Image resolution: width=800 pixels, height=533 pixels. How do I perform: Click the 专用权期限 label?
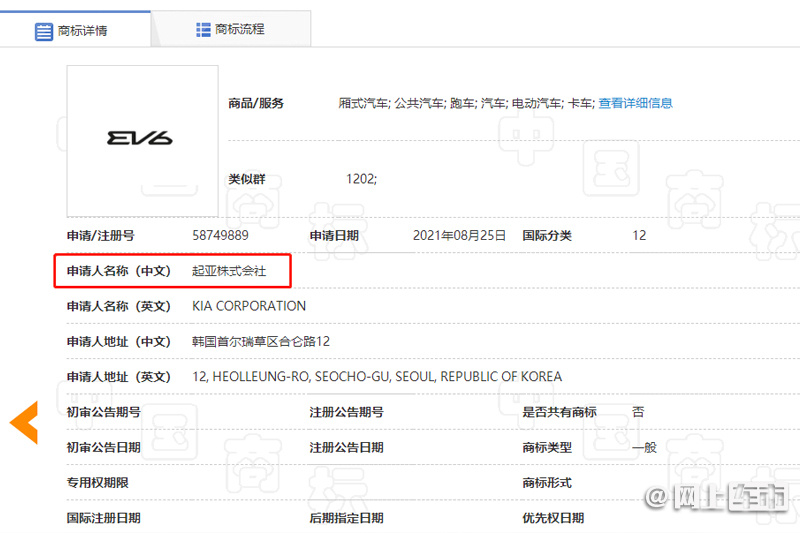pyautogui.click(x=97, y=483)
